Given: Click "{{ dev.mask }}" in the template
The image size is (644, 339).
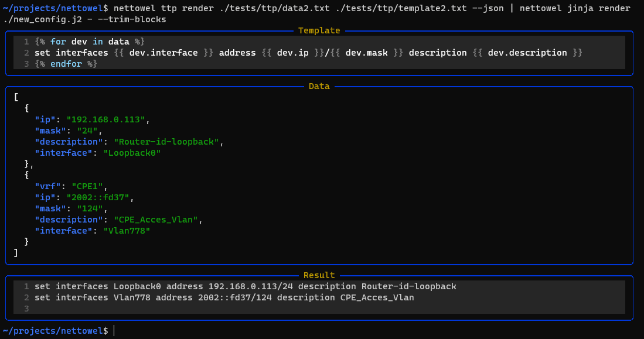Looking at the screenshot, I should point(367,53).
